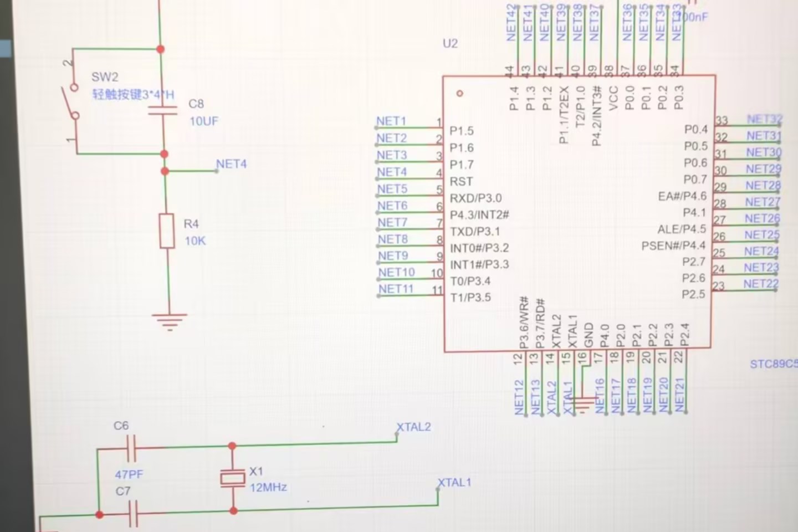
Task: Select the R4 resistor symbol
Action: (x=167, y=232)
